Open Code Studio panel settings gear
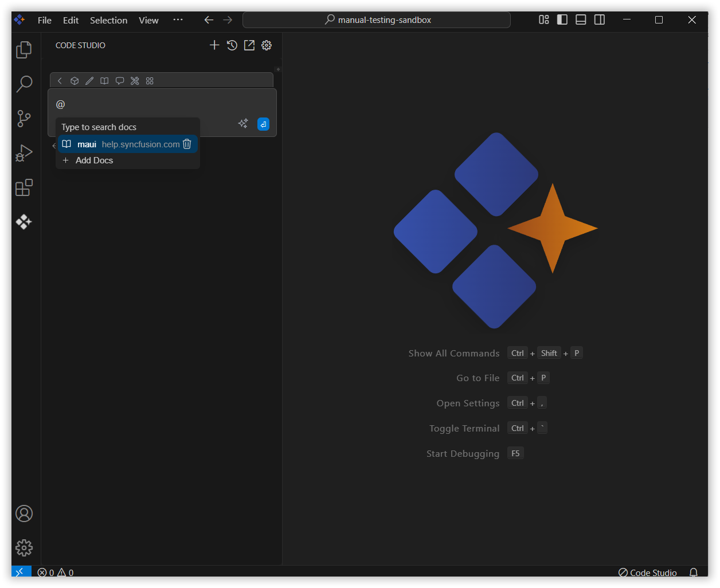This screenshot has width=720, height=588. (267, 45)
